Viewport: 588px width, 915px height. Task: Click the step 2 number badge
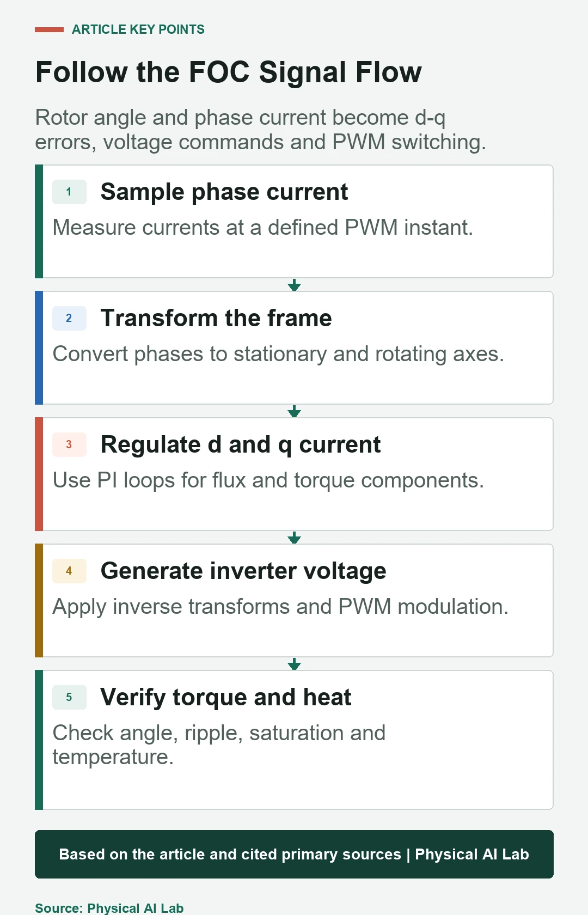click(69, 318)
